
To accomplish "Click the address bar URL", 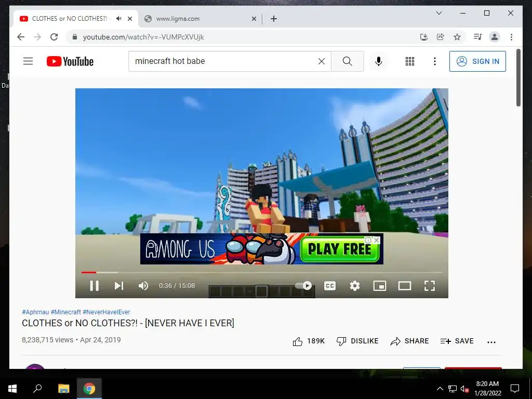I will point(143,37).
